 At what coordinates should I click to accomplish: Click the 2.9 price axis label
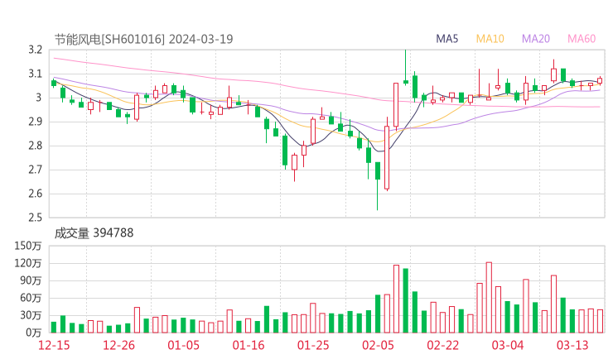click(35, 122)
